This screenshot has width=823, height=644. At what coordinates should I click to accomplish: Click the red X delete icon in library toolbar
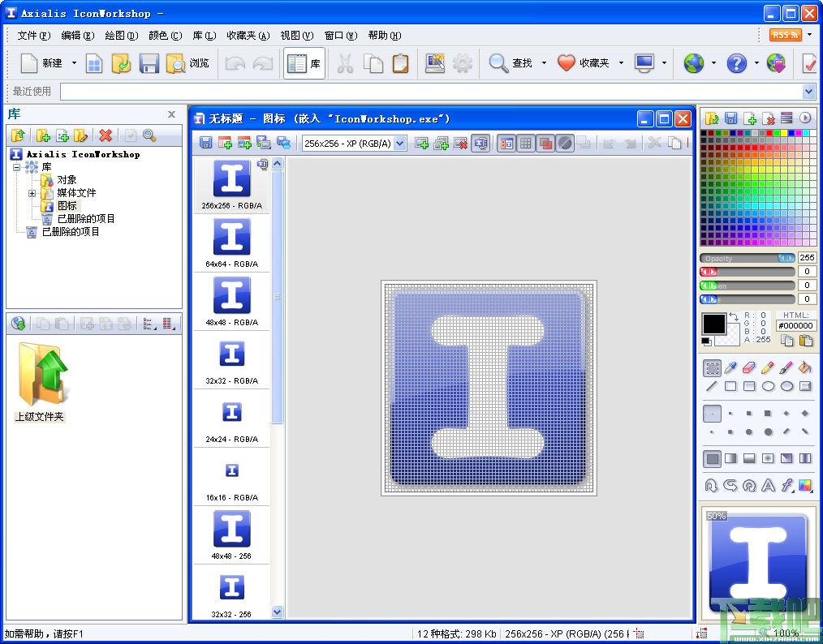pos(106,135)
